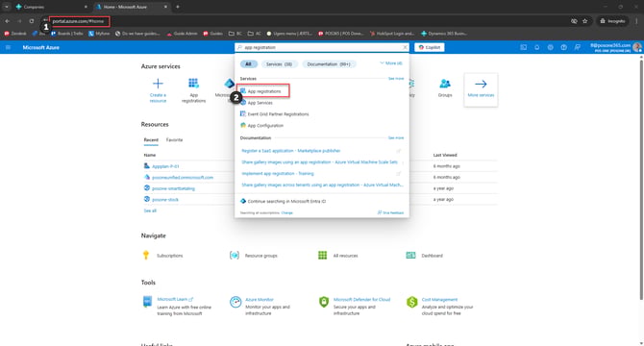Open the Groups service icon
This screenshot has width=644, height=346.
click(445, 84)
